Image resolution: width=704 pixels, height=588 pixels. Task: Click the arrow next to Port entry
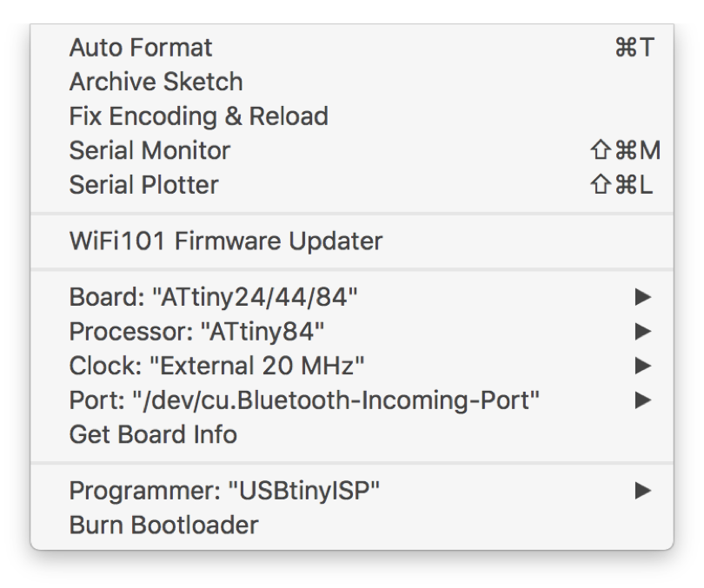click(642, 400)
